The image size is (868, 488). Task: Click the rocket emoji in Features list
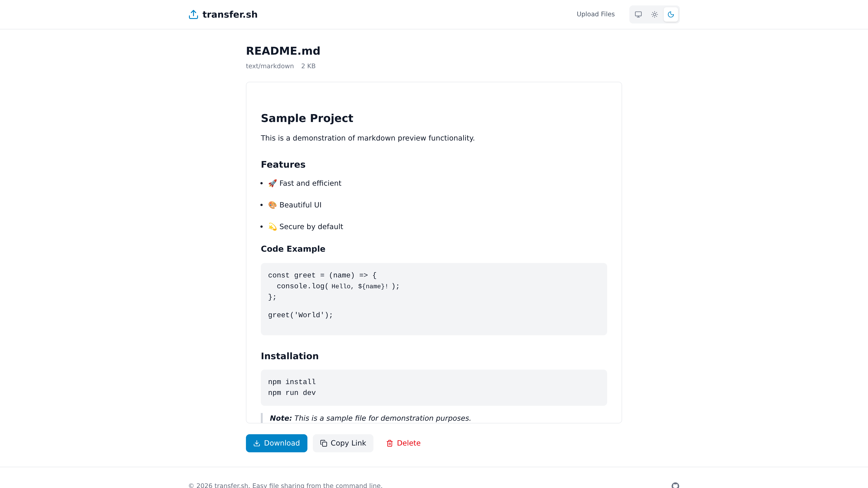[x=272, y=183]
